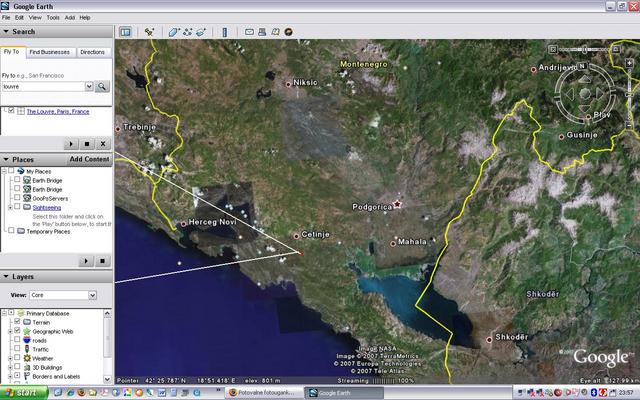
Task: Toggle the sidebar panel toolbar icon
Action: [125, 32]
